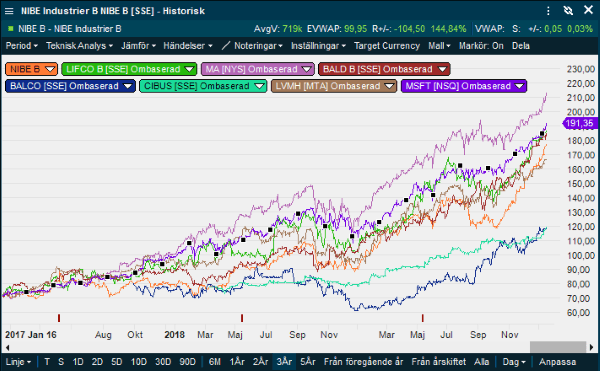600x371 pixels.
Task: Toggle the Markör: On setting
Action: pos(481,46)
